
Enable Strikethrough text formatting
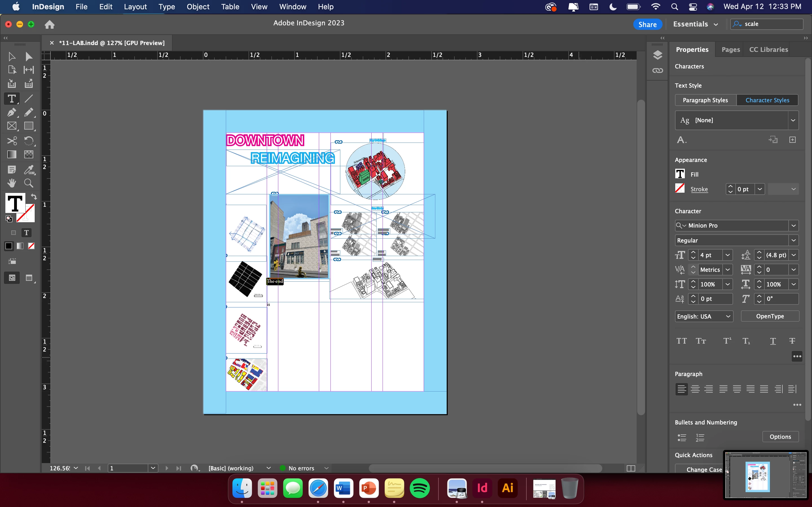(x=792, y=341)
